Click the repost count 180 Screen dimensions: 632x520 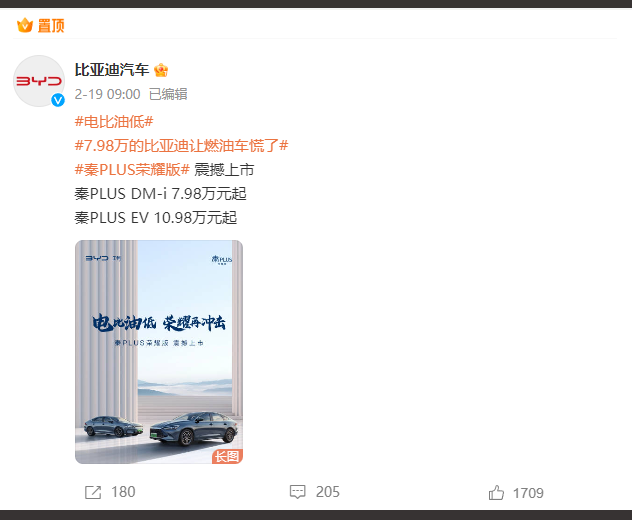click(x=123, y=492)
